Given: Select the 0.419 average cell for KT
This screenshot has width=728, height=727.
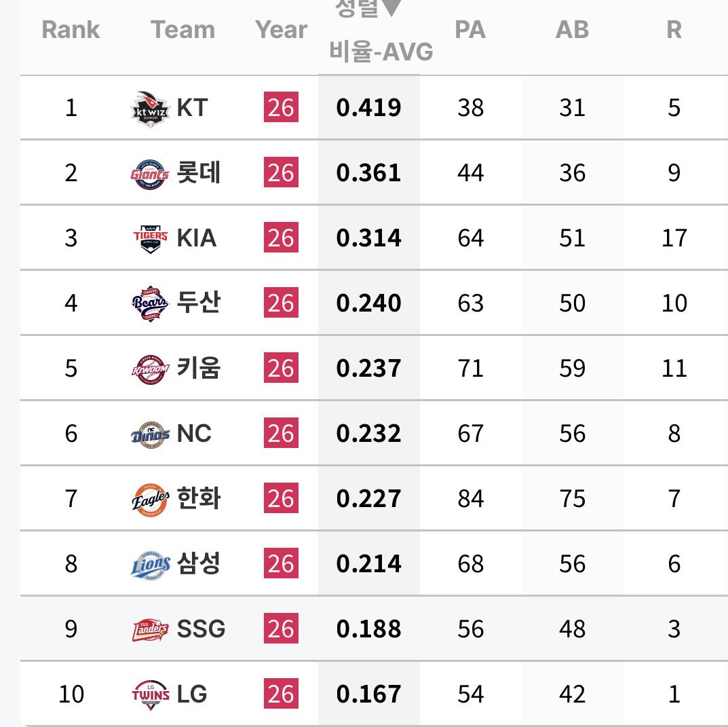Looking at the screenshot, I should click(368, 107).
